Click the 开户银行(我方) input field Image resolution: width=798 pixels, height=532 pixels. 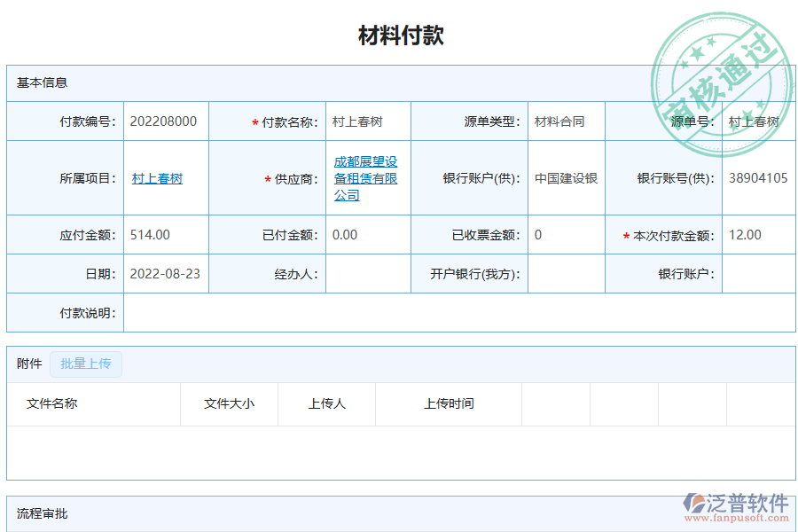click(x=566, y=274)
